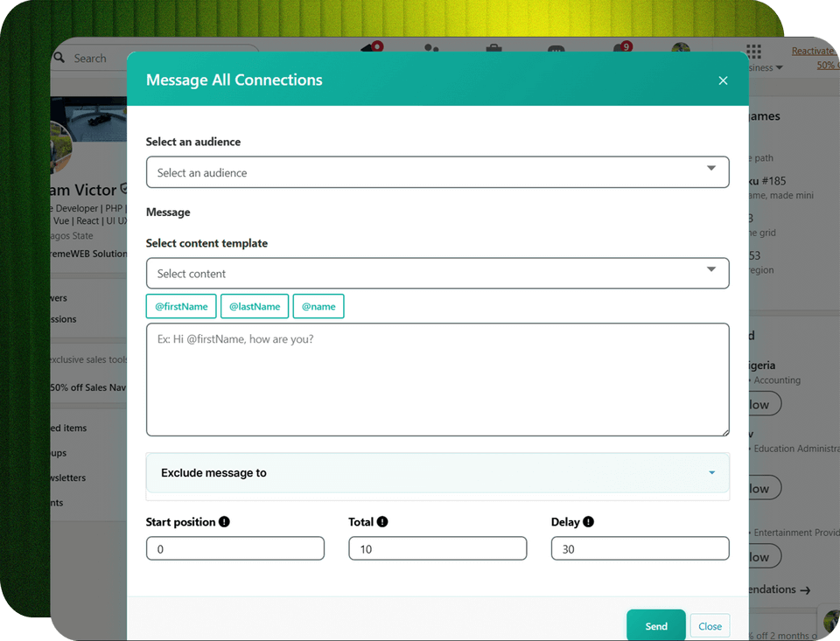Open the recommendations arrow link

(x=780, y=589)
